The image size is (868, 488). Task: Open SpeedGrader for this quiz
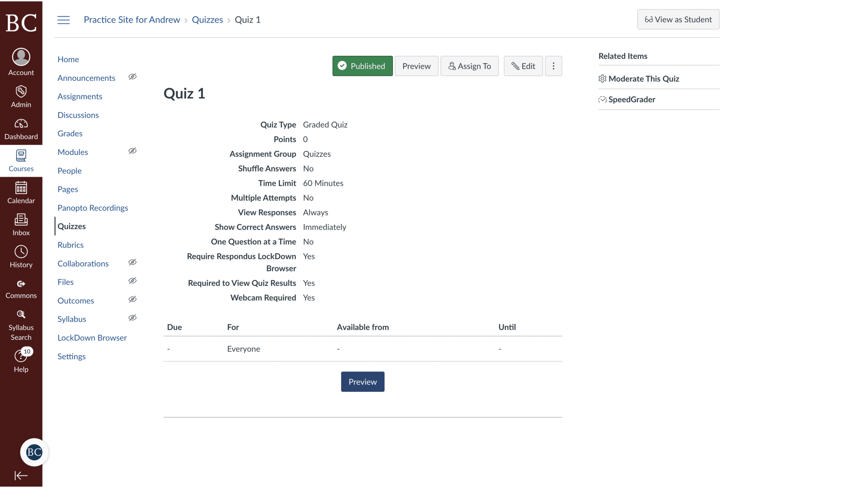[x=632, y=99]
